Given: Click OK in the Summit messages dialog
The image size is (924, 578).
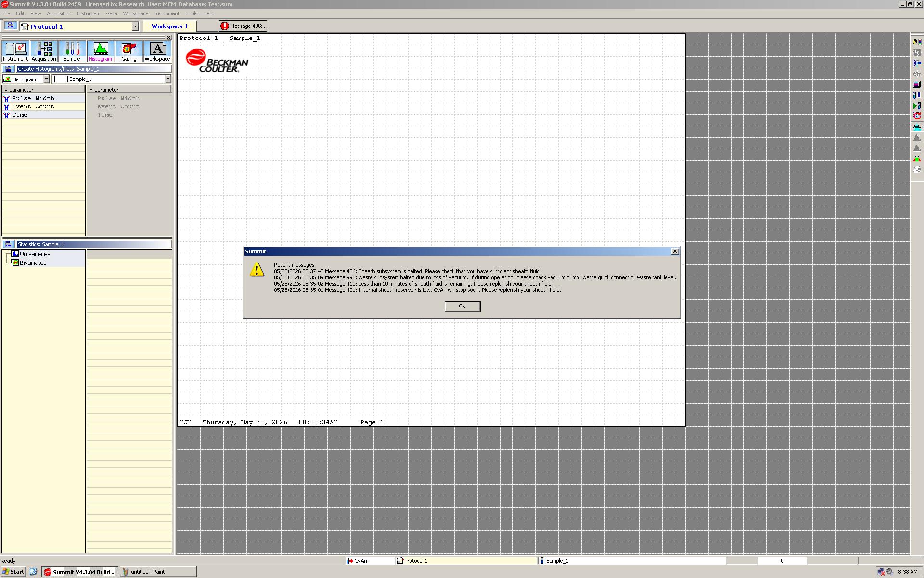Looking at the screenshot, I should pos(462,306).
